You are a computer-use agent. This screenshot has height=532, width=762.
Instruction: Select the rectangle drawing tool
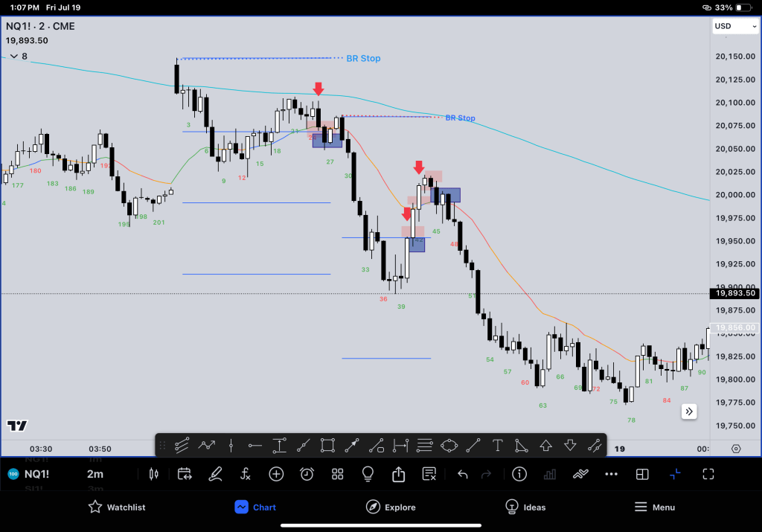tap(327, 446)
